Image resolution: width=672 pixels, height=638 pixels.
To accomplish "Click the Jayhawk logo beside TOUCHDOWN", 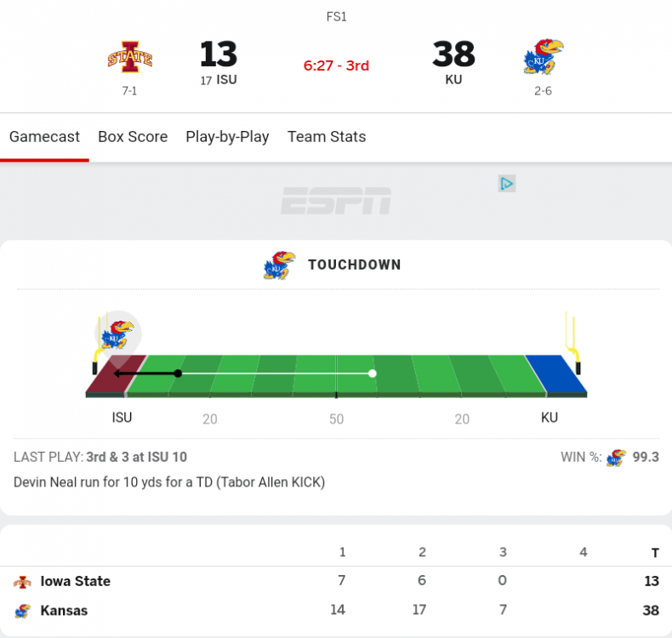I will click(x=279, y=265).
